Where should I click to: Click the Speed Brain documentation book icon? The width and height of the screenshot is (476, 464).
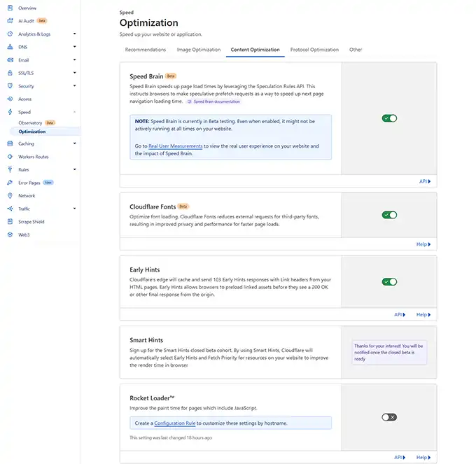click(x=190, y=101)
